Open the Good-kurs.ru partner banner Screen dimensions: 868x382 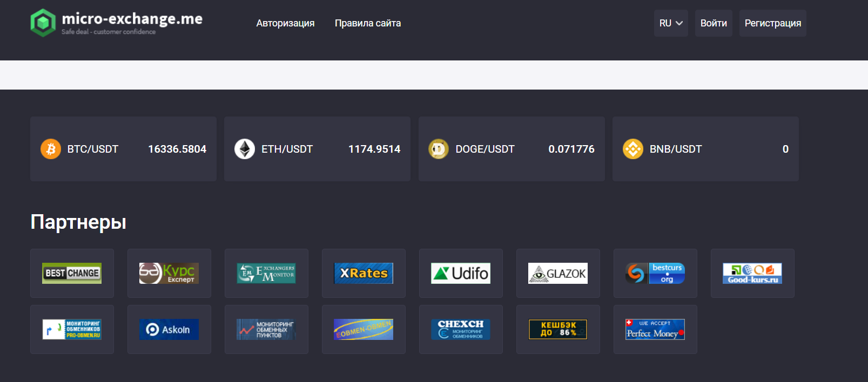(752, 273)
